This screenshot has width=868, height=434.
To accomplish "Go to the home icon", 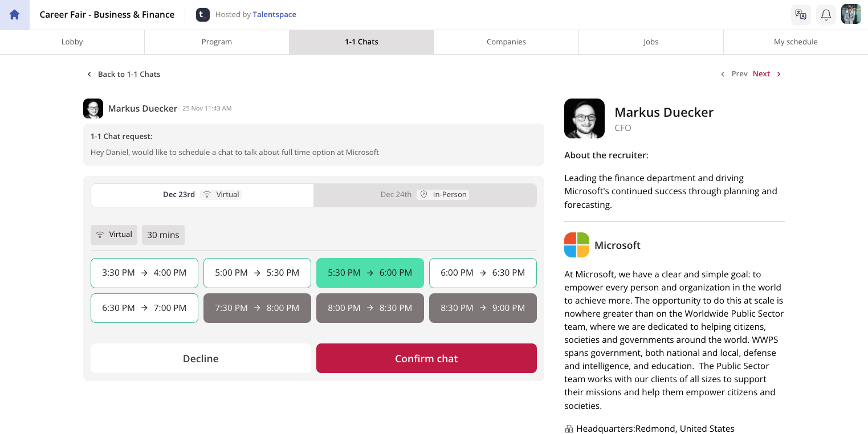I will pos(15,15).
